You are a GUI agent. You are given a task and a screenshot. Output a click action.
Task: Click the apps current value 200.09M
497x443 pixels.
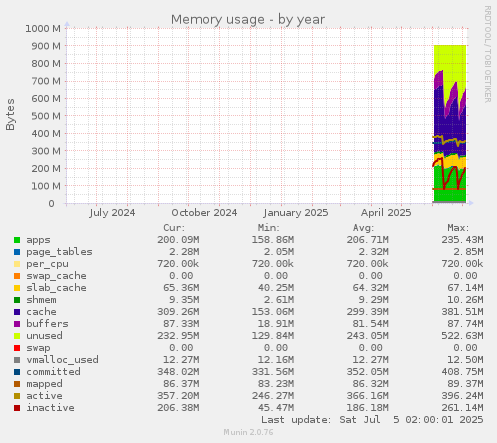(178, 240)
